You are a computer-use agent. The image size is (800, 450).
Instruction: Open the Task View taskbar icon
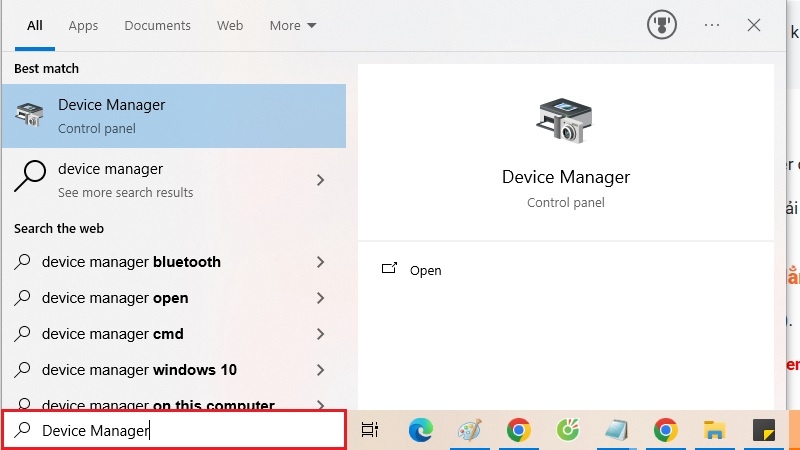pyautogui.click(x=370, y=430)
